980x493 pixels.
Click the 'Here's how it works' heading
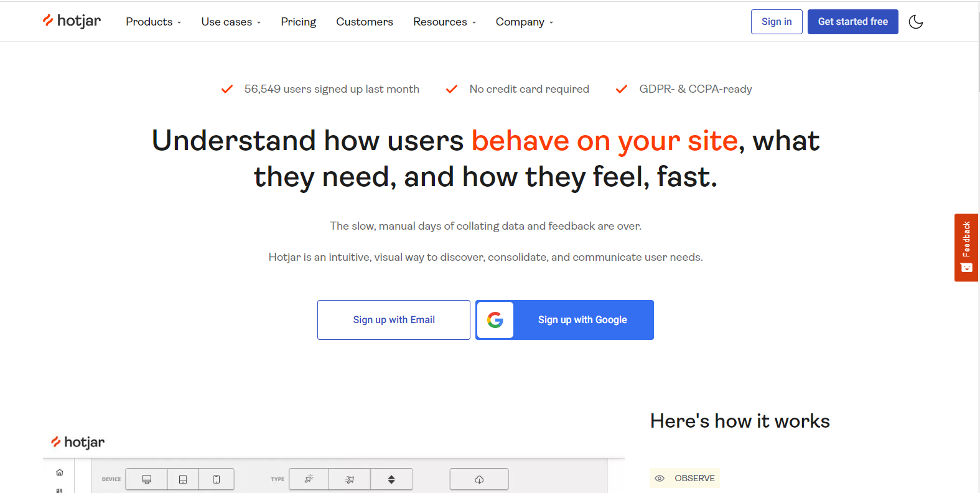pyautogui.click(x=740, y=421)
